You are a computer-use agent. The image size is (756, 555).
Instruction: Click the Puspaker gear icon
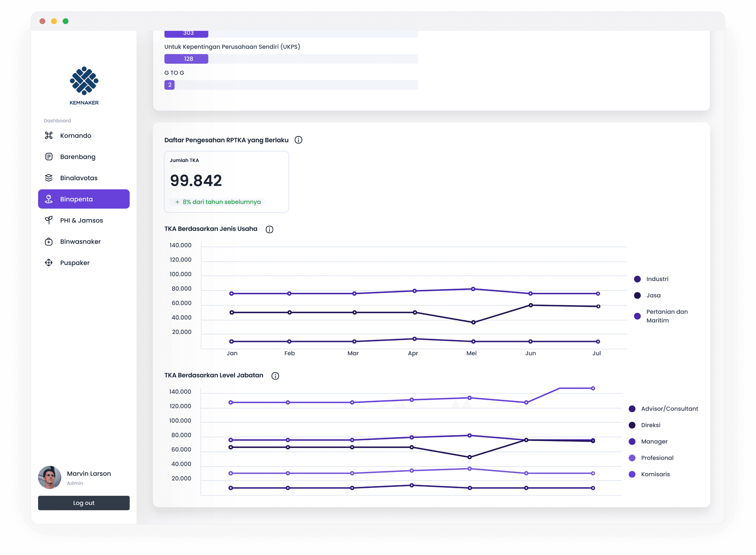point(49,263)
